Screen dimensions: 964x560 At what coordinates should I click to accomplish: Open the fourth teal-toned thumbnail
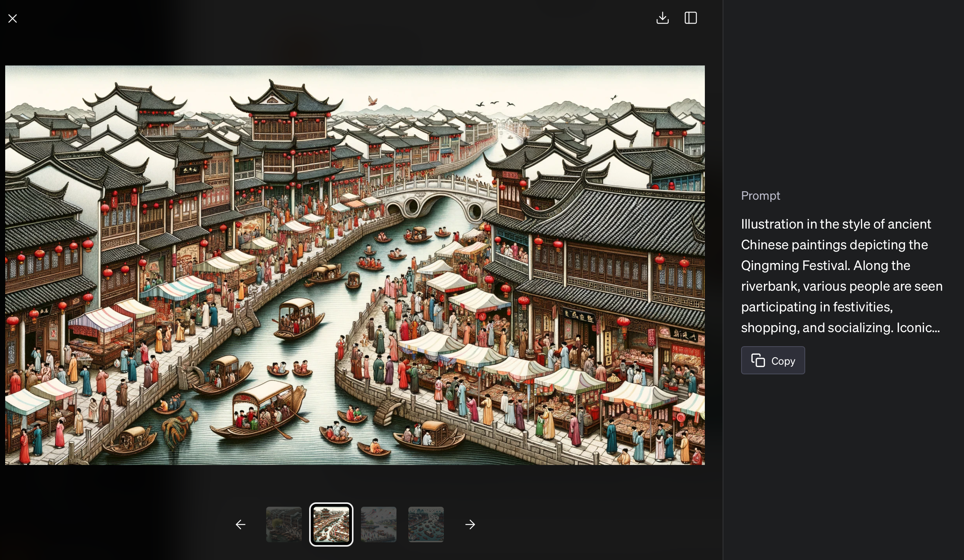click(x=425, y=524)
